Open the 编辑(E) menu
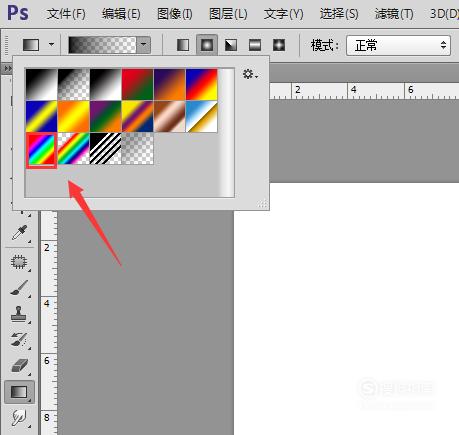Screen dimensions: 459x435 121,14
